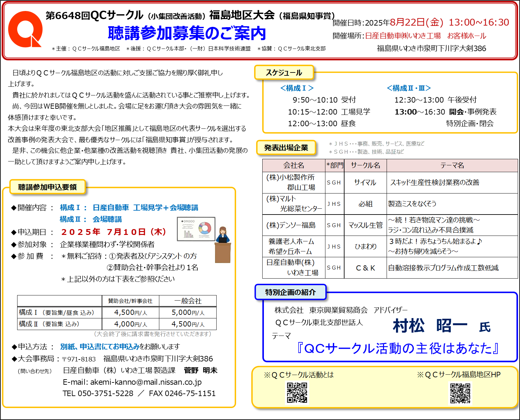
Task: Select the スケジュール section label
Action: 284,72
